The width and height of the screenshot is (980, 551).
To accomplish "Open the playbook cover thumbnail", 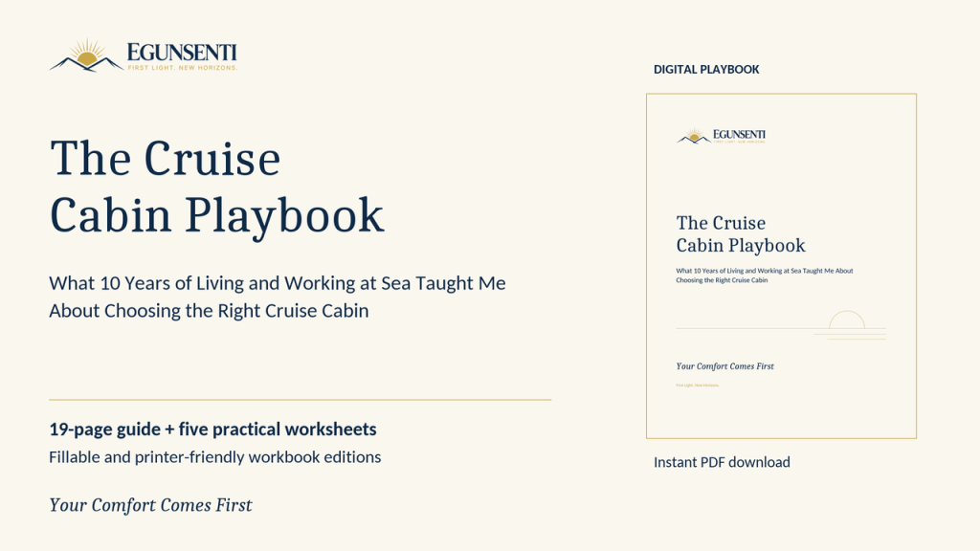I will [x=781, y=266].
